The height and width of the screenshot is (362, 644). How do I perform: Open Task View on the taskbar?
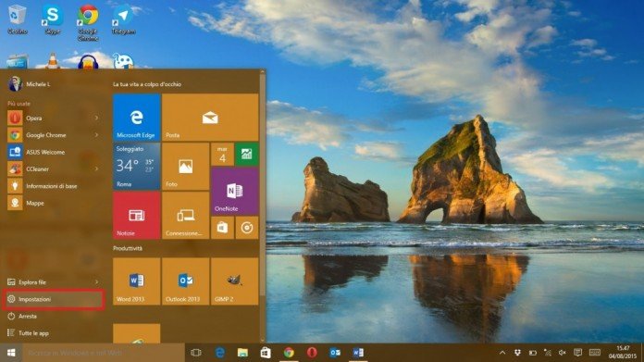pyautogui.click(x=196, y=353)
